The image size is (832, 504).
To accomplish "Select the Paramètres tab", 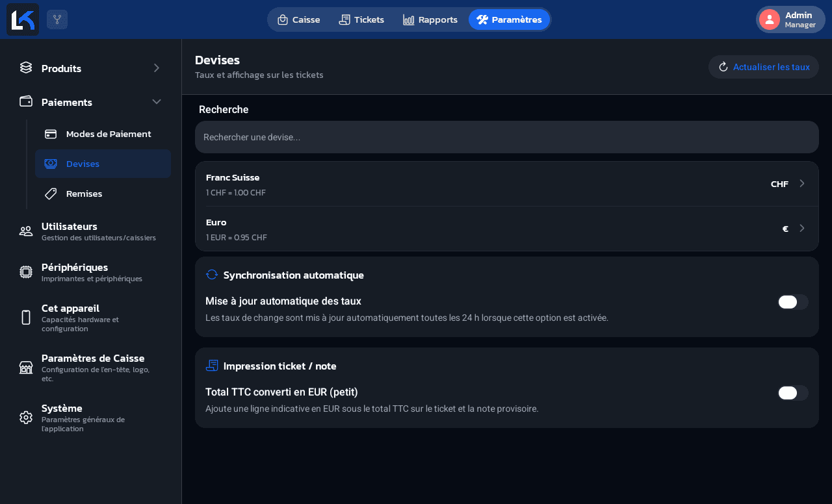I will click(509, 19).
